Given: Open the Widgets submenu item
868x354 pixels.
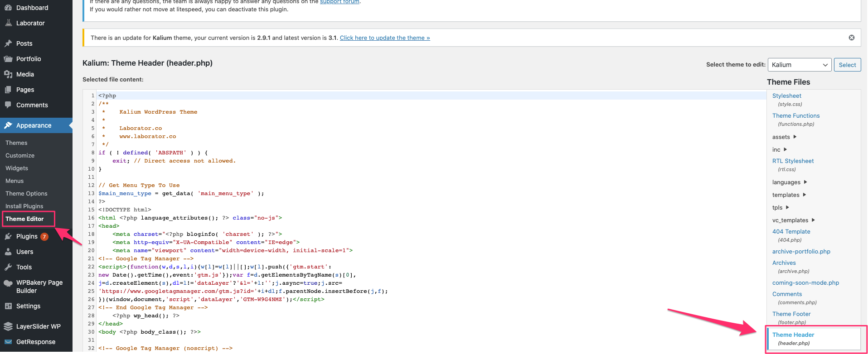Looking at the screenshot, I should pyautogui.click(x=17, y=168).
